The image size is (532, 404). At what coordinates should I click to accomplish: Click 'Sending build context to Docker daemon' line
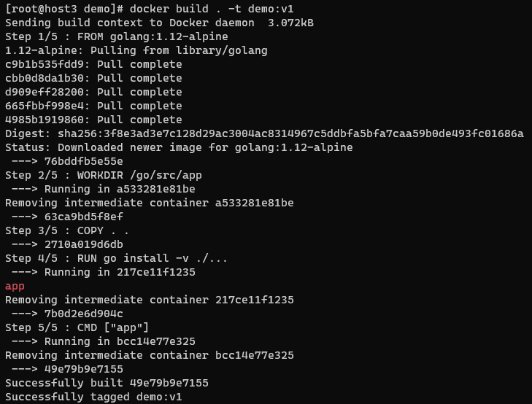(159, 23)
